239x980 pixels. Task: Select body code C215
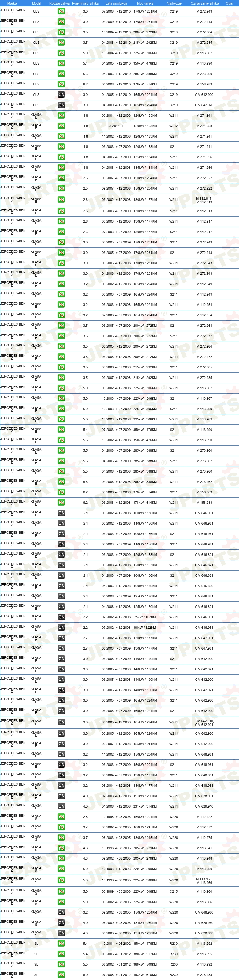(173, 892)
